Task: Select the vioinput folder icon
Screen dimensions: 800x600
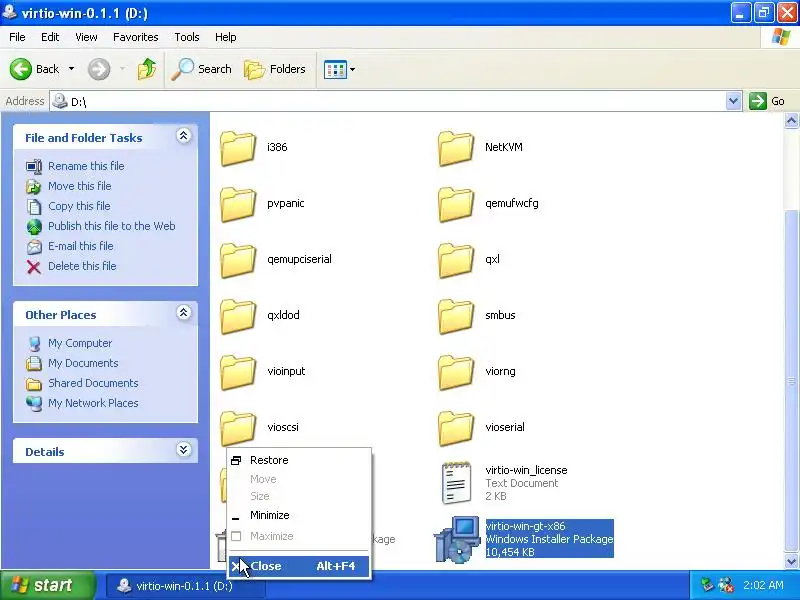Action: click(x=238, y=372)
